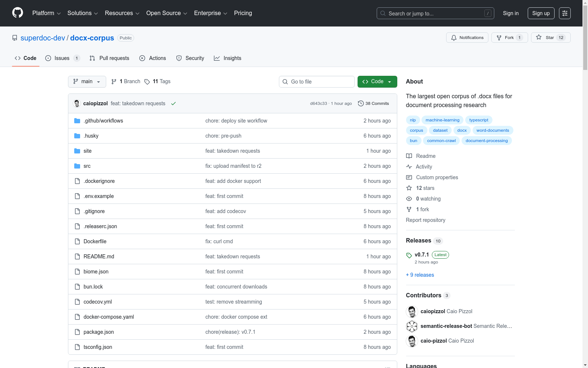Switch to the Code tab

click(x=26, y=58)
